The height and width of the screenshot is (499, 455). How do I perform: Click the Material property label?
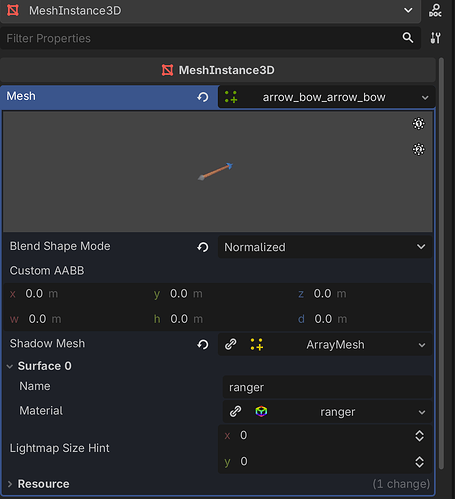coord(41,411)
